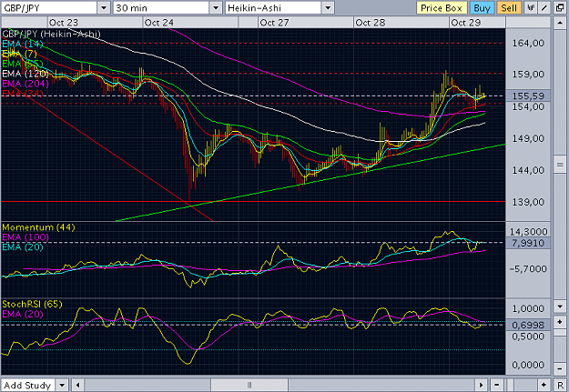Click the Oct 28 date header

371,23
